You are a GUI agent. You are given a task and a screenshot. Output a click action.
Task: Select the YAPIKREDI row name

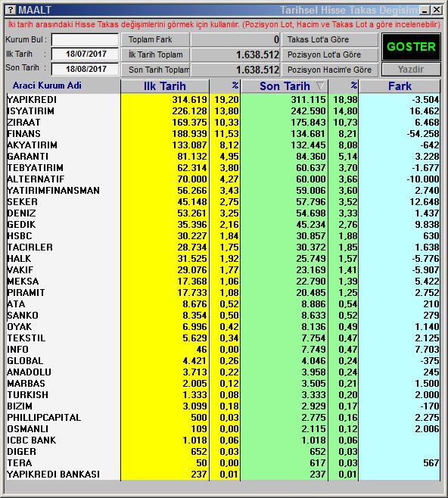32,100
